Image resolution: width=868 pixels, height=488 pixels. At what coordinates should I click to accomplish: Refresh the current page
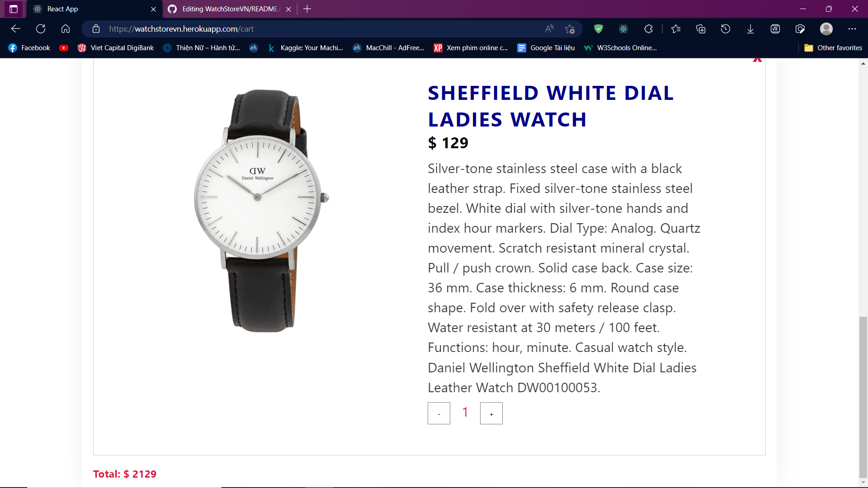coord(41,29)
